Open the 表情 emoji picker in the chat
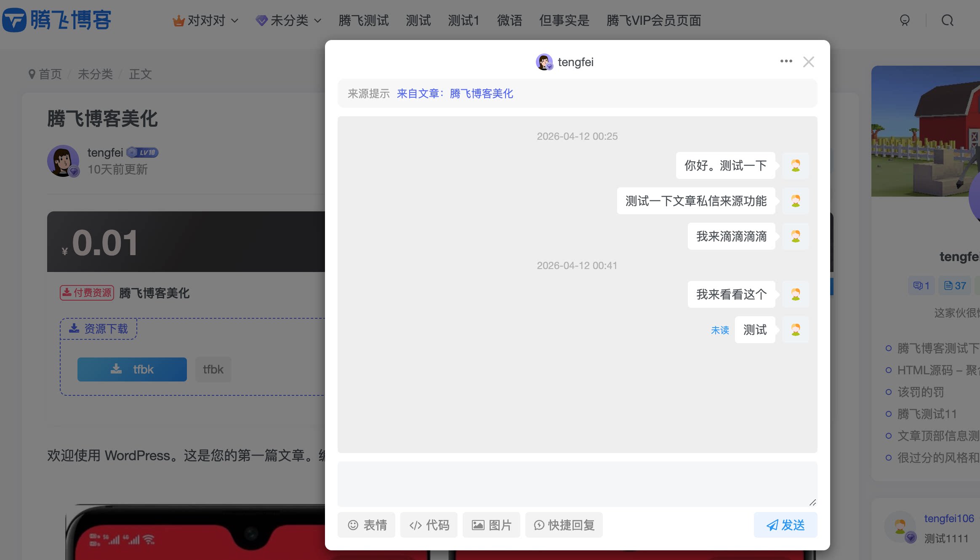 point(366,525)
